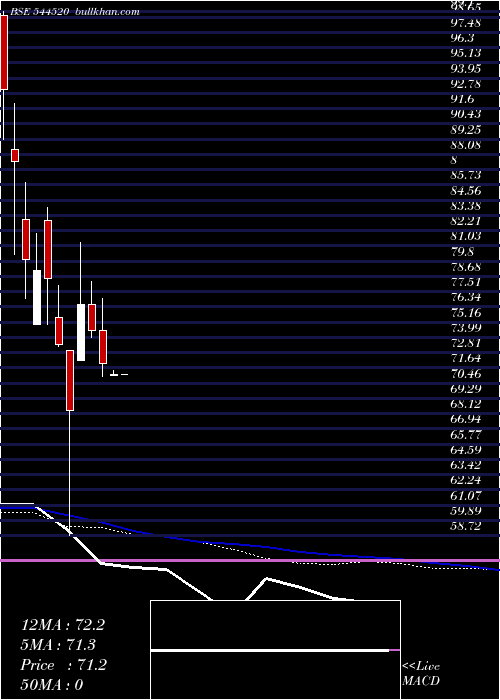Select the 65.77 price axis label
The image size is (500, 700).
(466, 435)
